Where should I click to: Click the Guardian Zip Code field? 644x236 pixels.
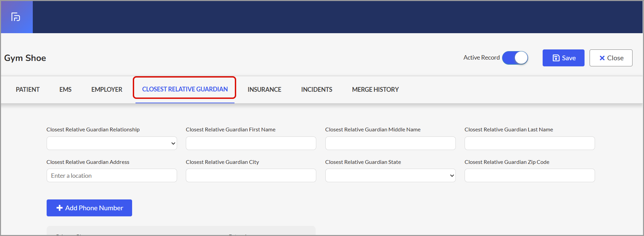(530, 175)
